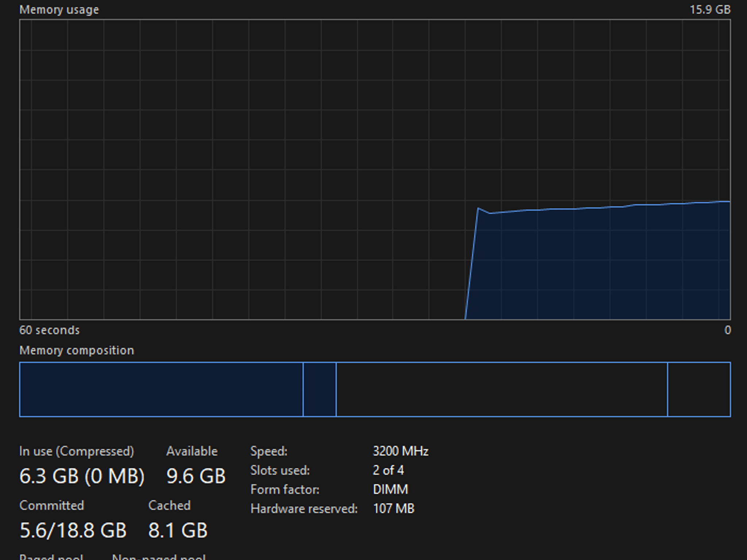
Task: Select the 6.3 GB (0 MB) in-use value
Action: point(82,476)
